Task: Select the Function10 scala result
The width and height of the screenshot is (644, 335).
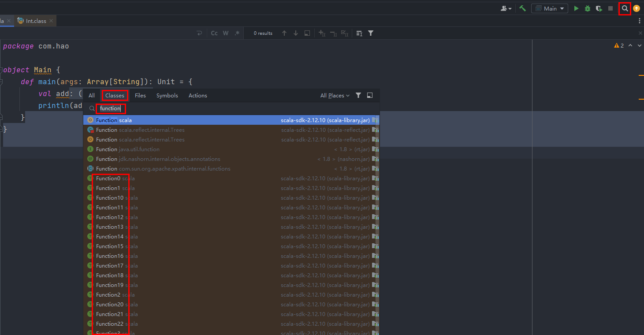Action: click(x=231, y=197)
